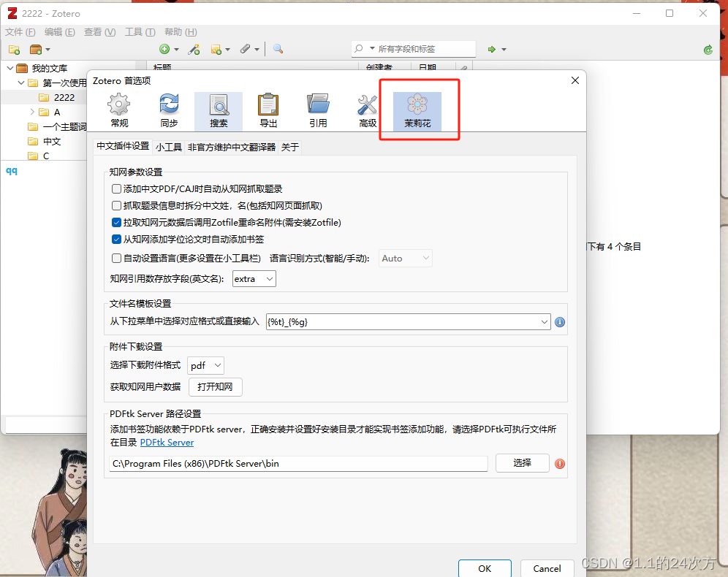
Task: Open the General (常规) preferences pane
Action: click(119, 110)
